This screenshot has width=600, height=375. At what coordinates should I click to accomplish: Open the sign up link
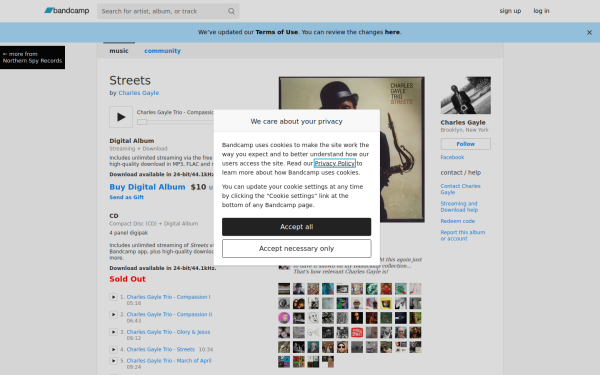pos(510,11)
